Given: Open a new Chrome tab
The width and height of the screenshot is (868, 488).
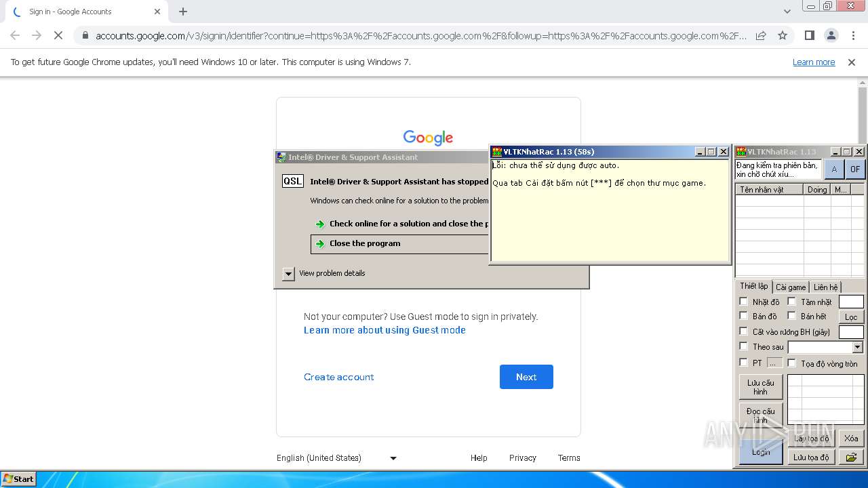Looking at the screenshot, I should pos(183,12).
